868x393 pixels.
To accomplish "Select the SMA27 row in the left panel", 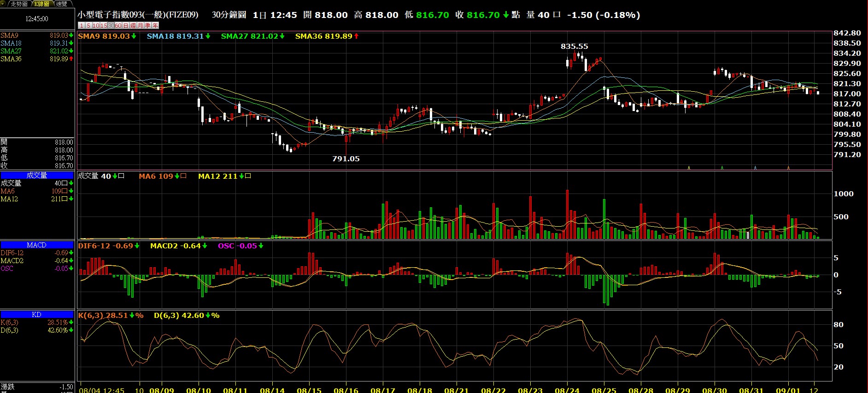I will click(37, 51).
